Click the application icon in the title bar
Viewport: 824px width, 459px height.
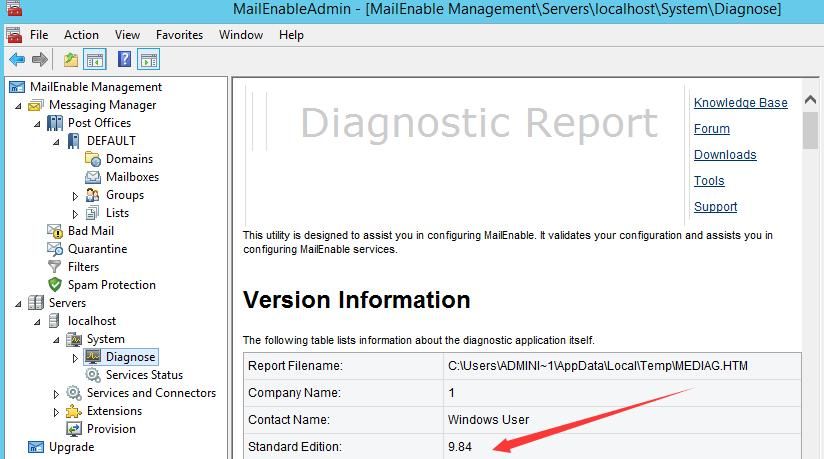pos(14,7)
